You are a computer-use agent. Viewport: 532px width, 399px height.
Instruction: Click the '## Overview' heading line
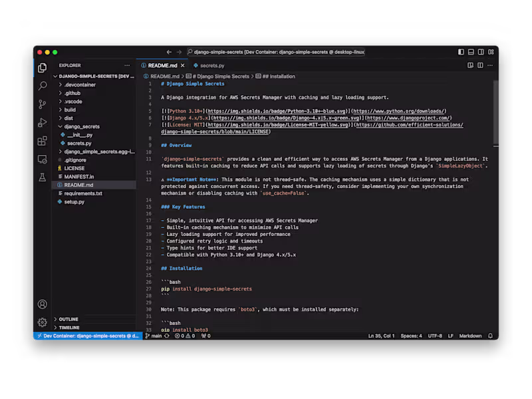(176, 145)
